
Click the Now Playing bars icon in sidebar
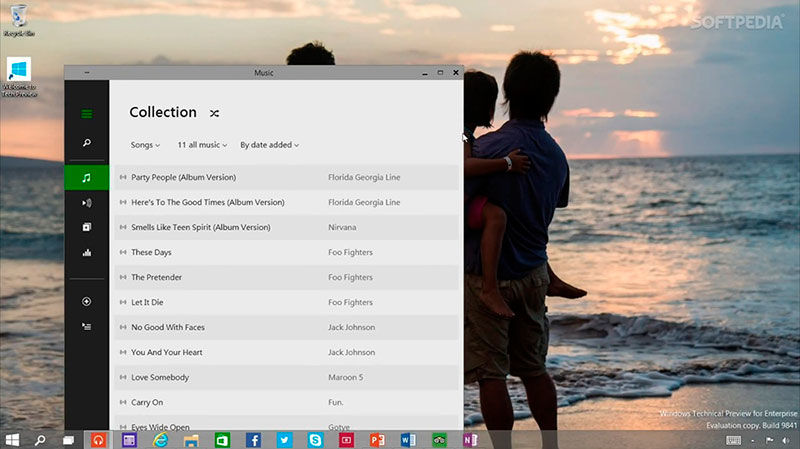point(86,253)
